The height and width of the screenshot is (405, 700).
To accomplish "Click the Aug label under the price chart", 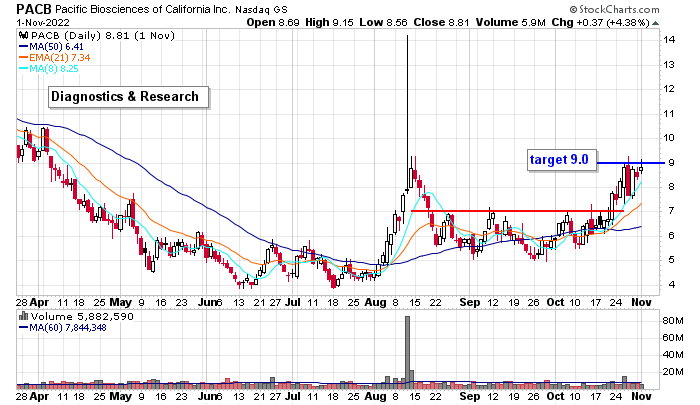I will tap(375, 302).
